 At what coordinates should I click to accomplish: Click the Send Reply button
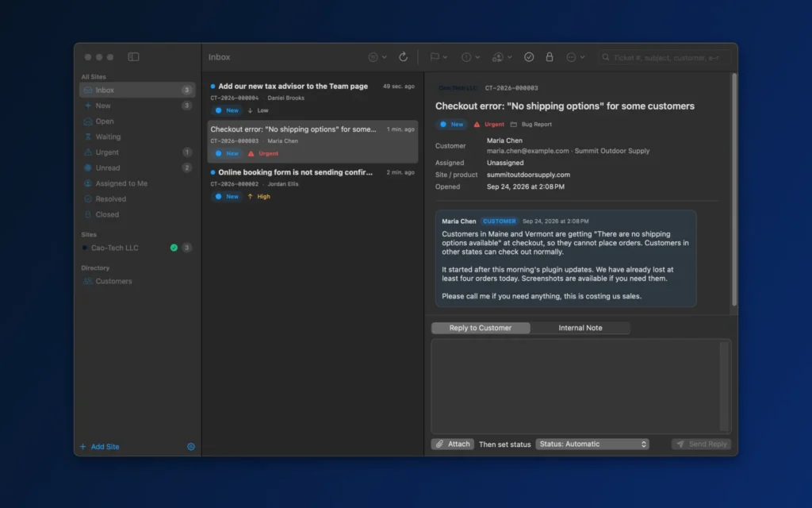[x=701, y=444]
